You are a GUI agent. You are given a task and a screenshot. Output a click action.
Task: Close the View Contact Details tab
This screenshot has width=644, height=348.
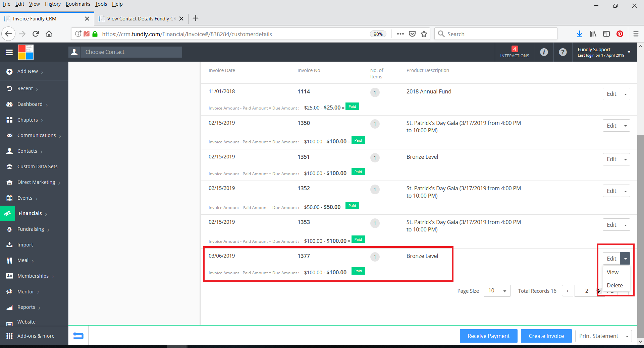coord(181,19)
